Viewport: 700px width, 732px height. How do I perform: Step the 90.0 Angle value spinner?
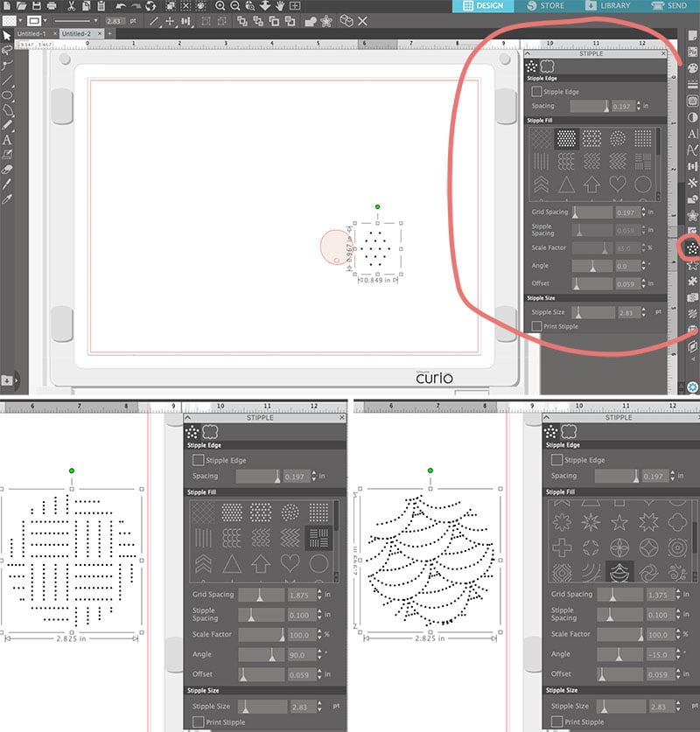319,654
